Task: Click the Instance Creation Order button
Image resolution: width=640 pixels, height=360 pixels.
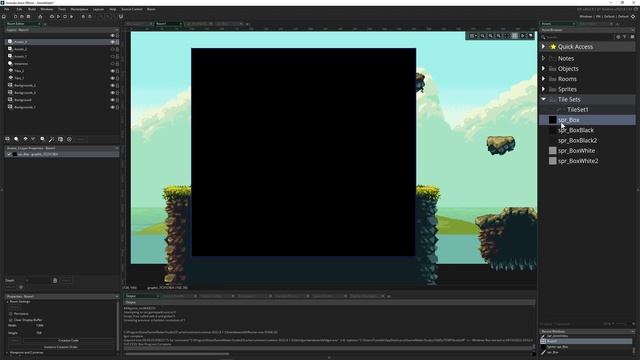Action: [61, 347]
